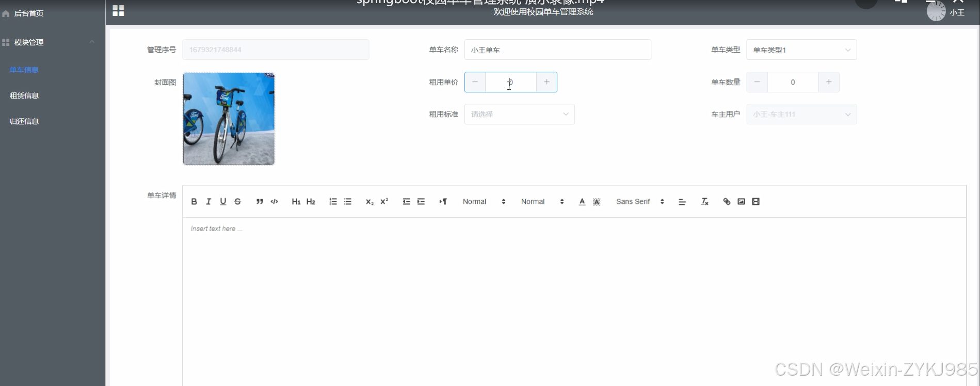Toggle italic formatting in the editor
Image resolution: width=980 pixels, height=386 pixels.
[208, 202]
